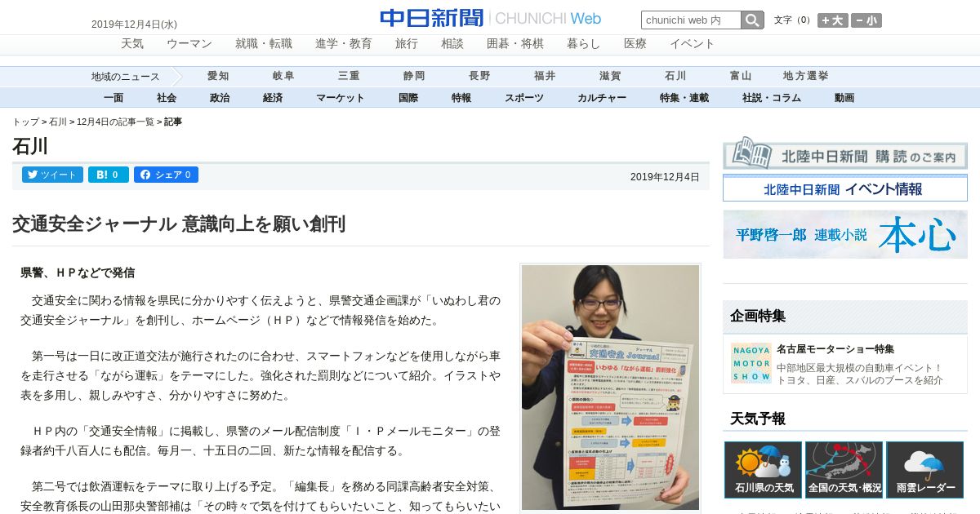Viewport: 980px width, 514px height.
Task: Select 岐阜 regional news
Action: click(283, 76)
